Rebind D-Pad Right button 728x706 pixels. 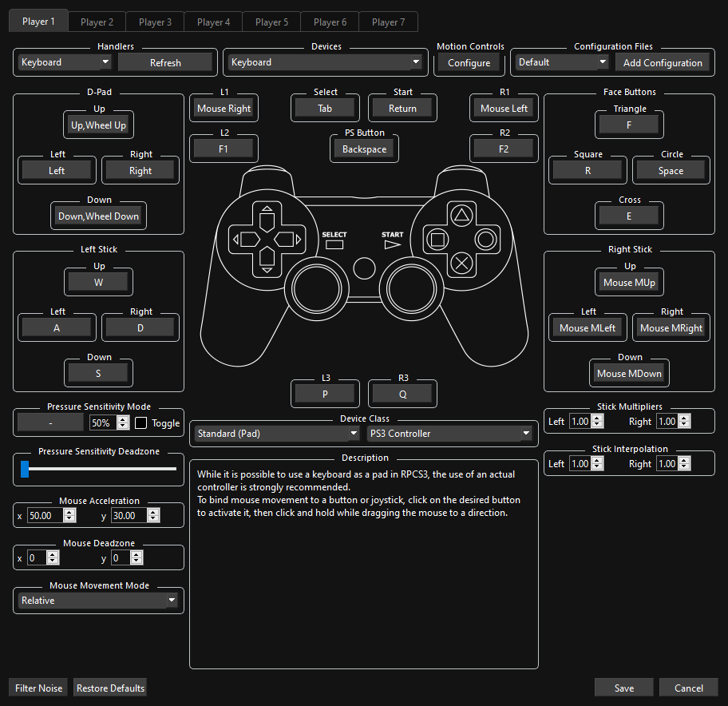[140, 170]
